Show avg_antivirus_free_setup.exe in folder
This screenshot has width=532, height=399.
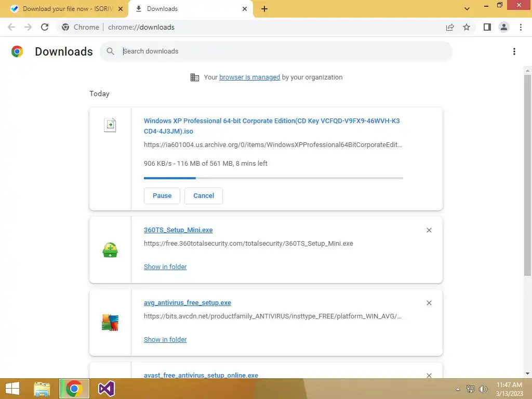165,339
